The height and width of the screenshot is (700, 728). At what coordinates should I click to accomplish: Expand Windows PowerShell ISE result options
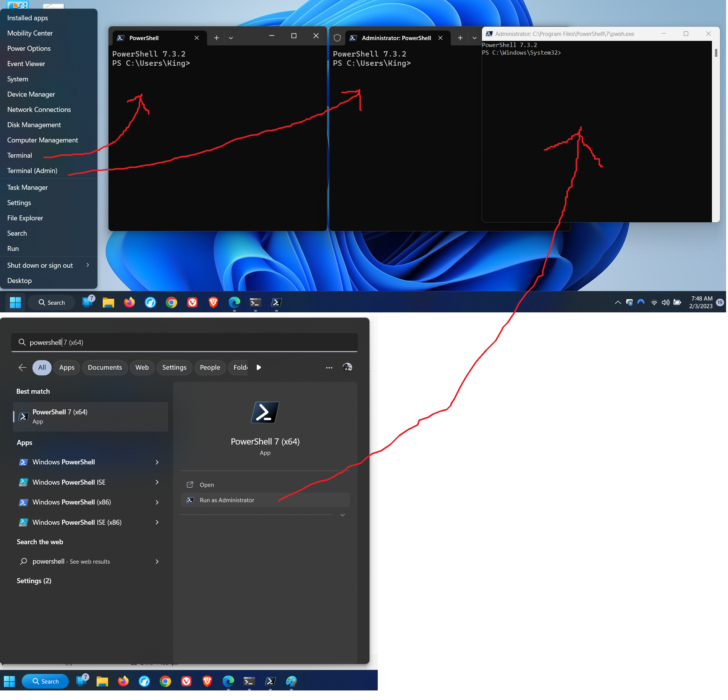[x=157, y=482]
